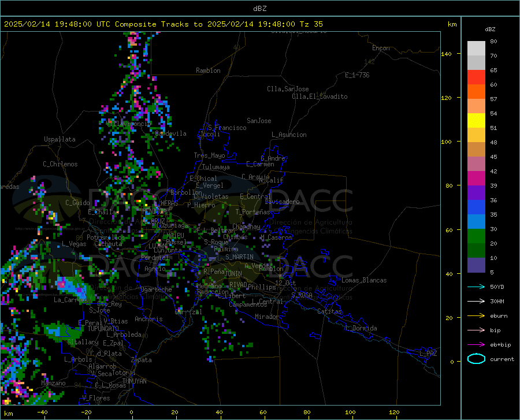The height and width of the screenshot is (420, 520).
Task: Click the 'Uspallata' map label
Action: pos(60,139)
